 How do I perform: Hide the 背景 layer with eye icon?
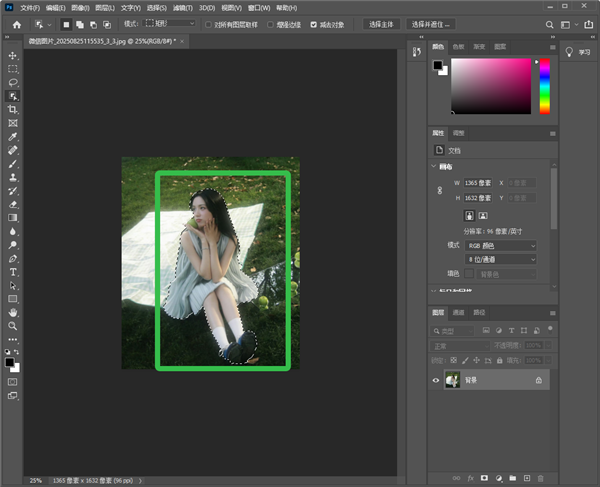[x=436, y=380]
